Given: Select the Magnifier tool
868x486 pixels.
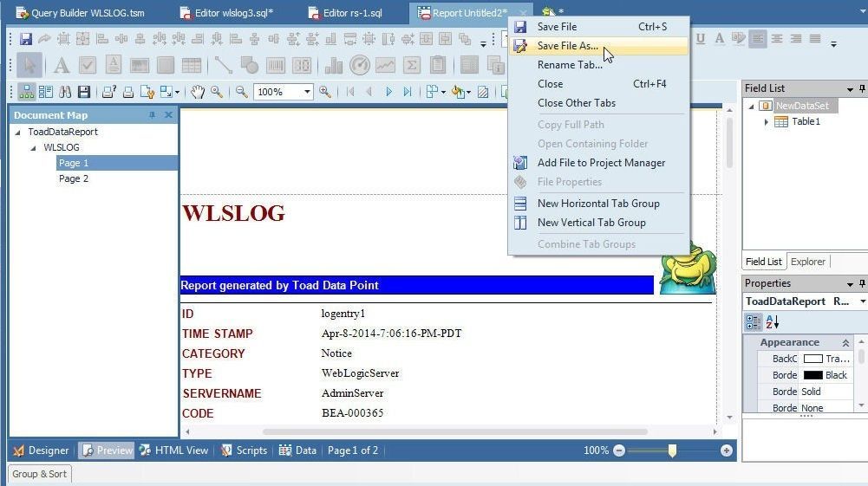Looking at the screenshot, I should pos(217,92).
